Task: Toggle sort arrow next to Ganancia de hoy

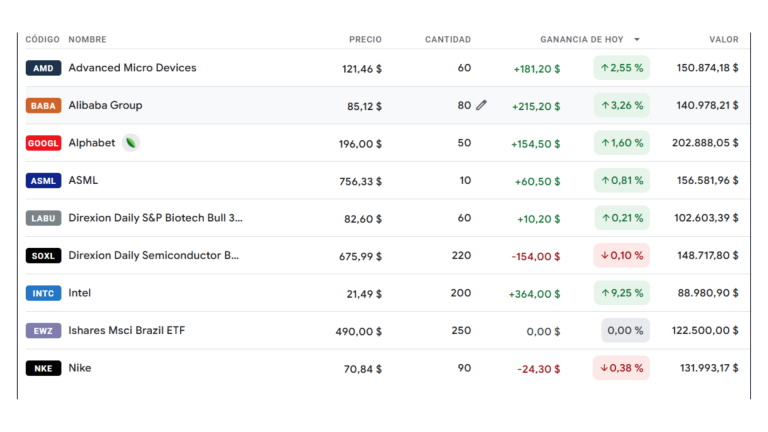Action: [637, 40]
